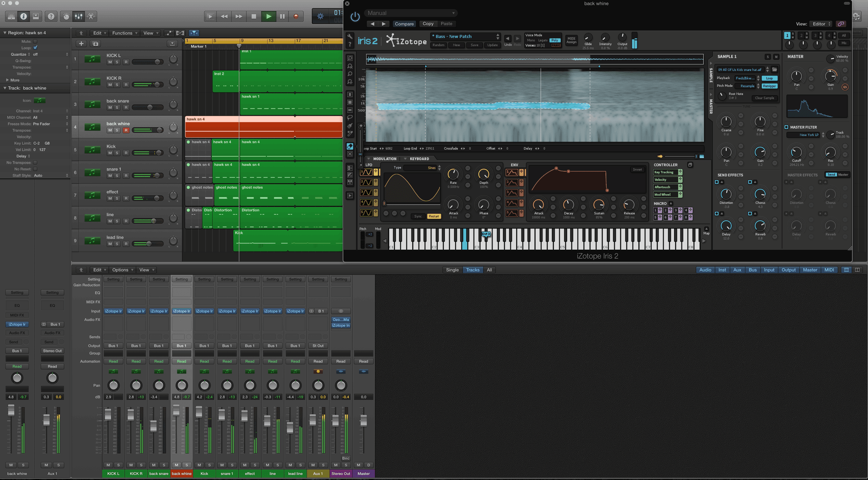Click the volume slider of back snare track

click(x=148, y=107)
